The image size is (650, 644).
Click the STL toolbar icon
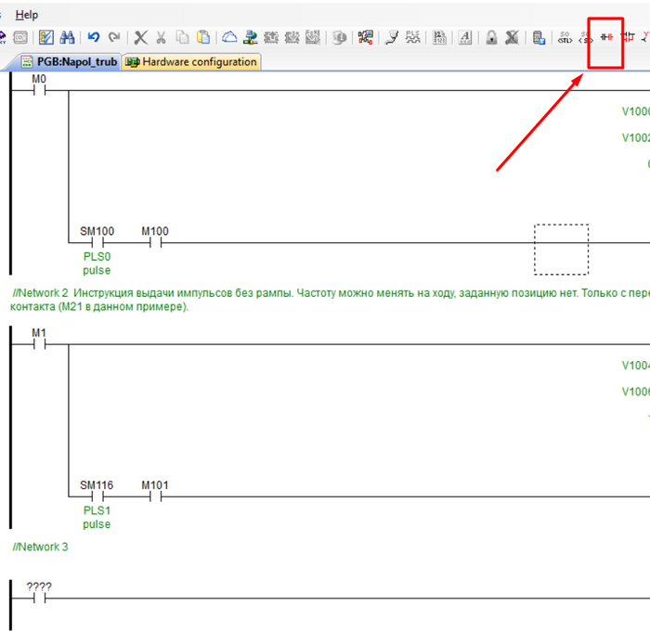point(565,38)
